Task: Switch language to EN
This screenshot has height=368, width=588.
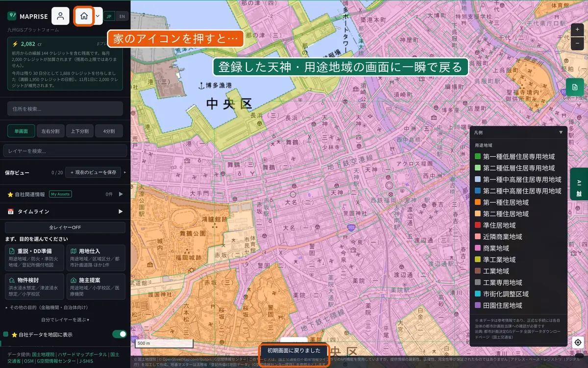Action: point(122,16)
